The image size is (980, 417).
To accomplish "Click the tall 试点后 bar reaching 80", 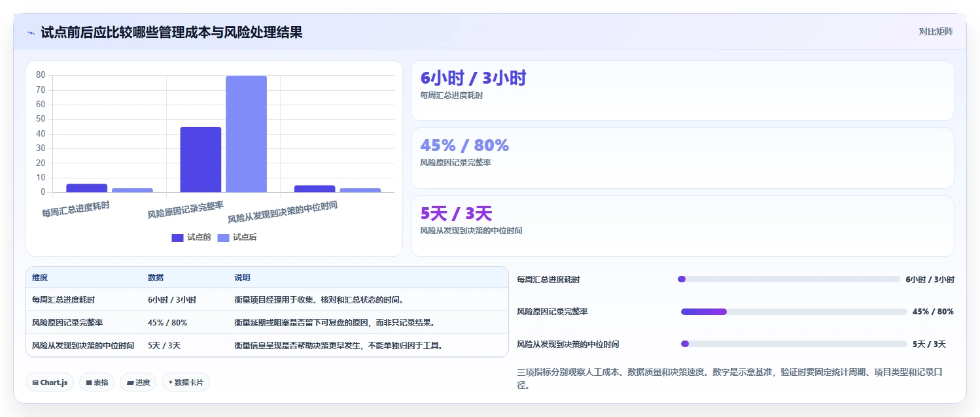I will 247,134.
